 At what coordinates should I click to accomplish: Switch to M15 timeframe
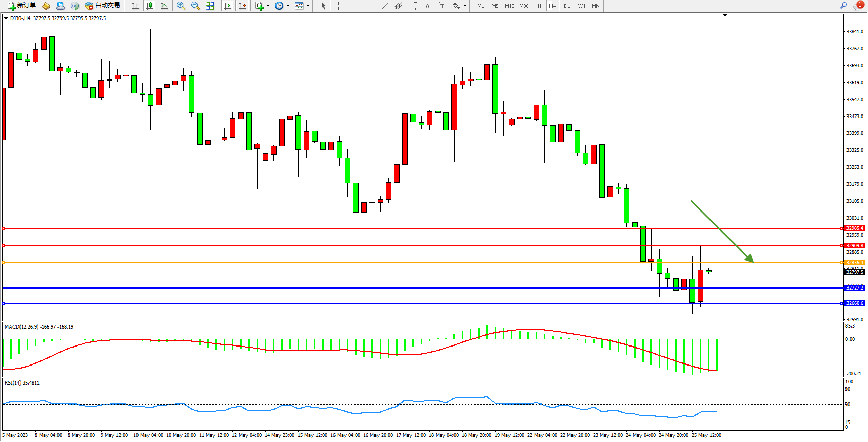tap(509, 6)
